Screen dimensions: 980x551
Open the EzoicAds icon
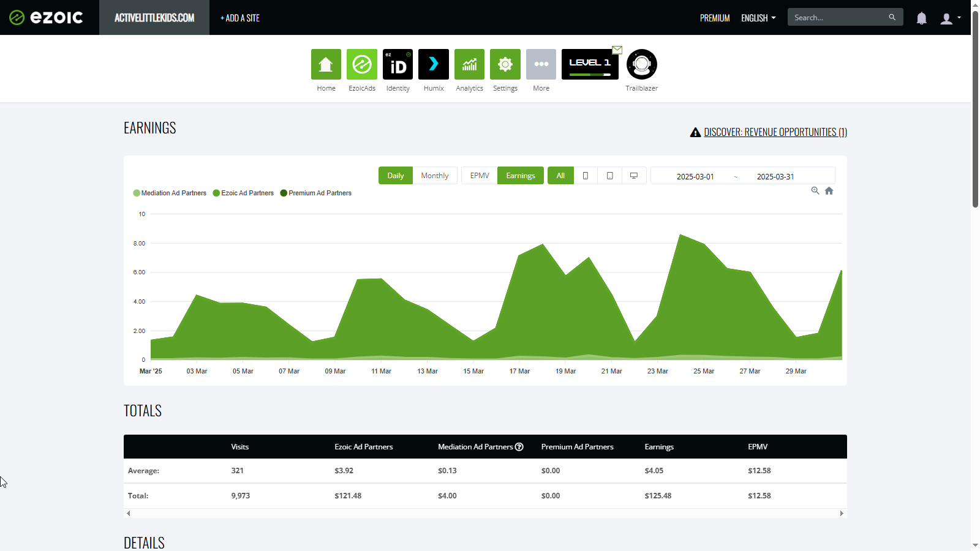point(362,64)
